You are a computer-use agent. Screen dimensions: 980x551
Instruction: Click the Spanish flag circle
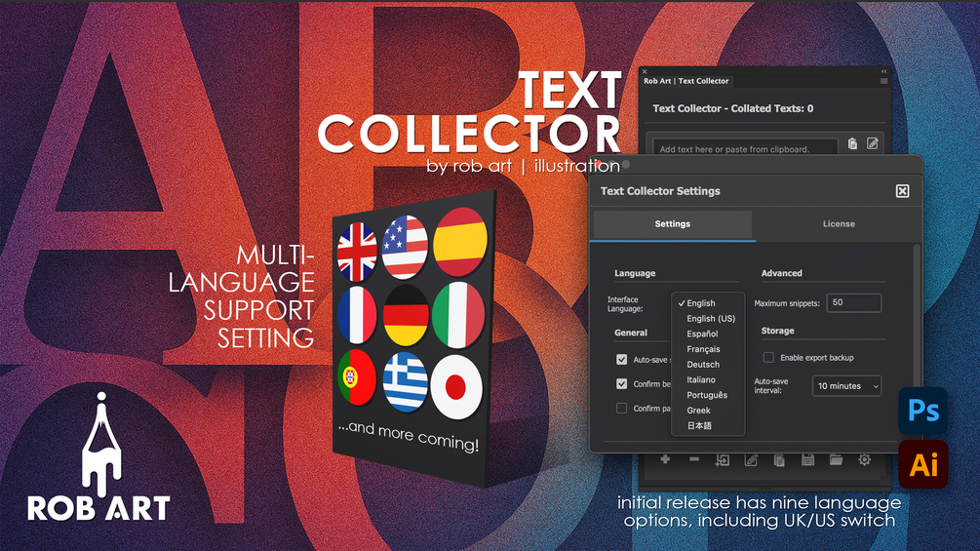460,243
